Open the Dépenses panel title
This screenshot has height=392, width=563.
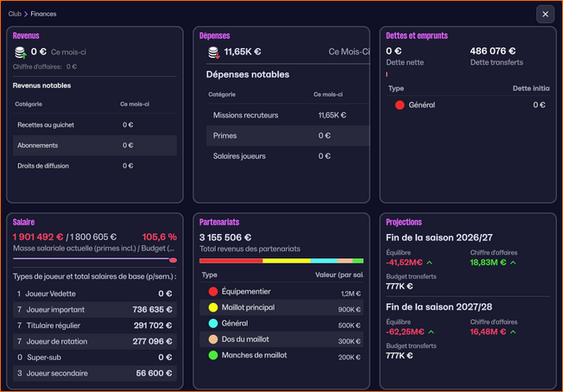215,35
